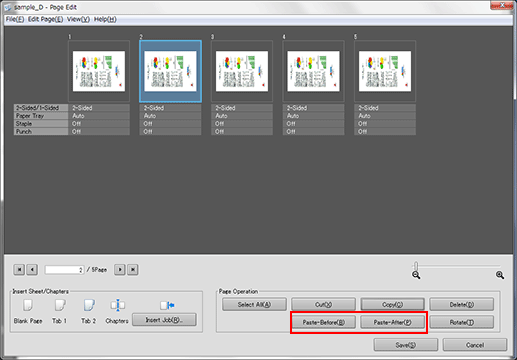The height and width of the screenshot is (360, 517).
Task: Select page 2 thumbnail
Action: pos(170,71)
